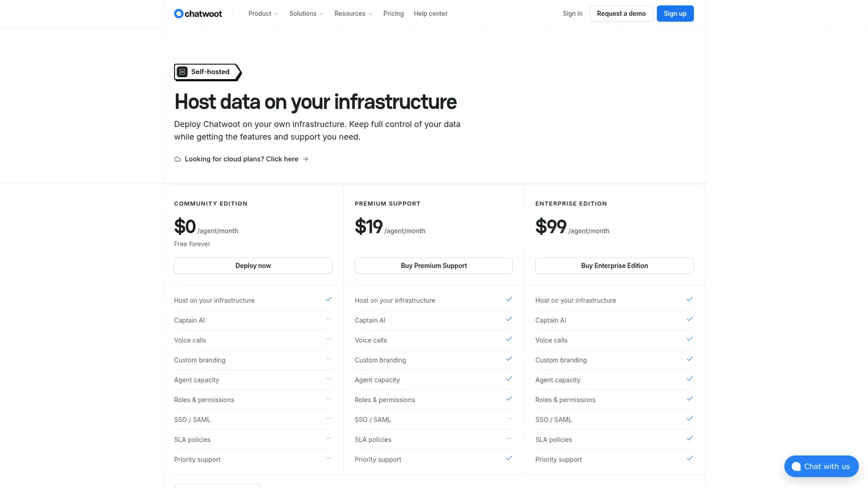Screen dimensions: 868x488
Task: Click Premium Roles & permissions checkmark
Action: [509, 399]
